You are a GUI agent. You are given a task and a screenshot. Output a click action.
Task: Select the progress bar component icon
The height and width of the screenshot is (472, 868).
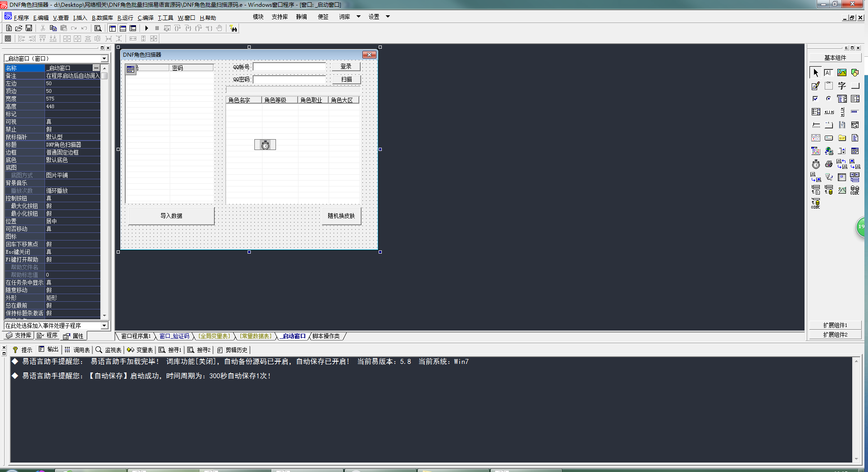(855, 112)
